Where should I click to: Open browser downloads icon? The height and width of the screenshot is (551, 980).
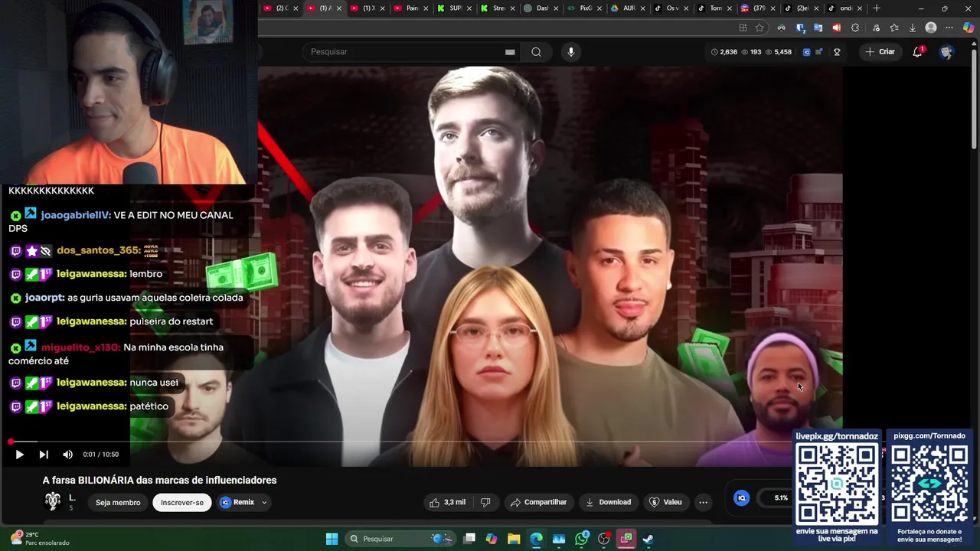912,28
